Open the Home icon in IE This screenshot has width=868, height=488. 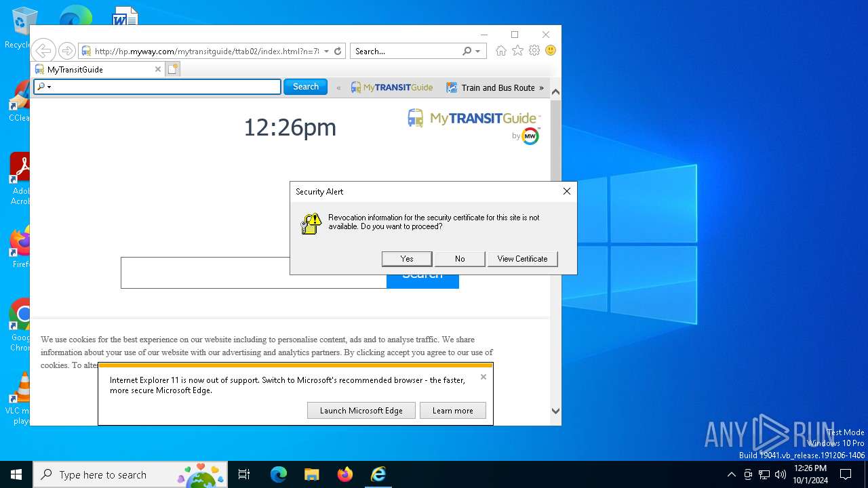click(501, 51)
